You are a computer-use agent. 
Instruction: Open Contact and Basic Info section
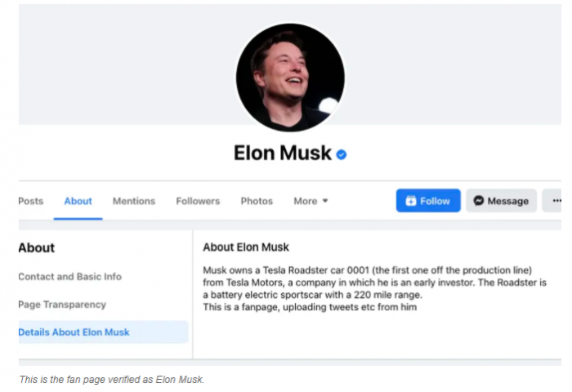pos(69,277)
